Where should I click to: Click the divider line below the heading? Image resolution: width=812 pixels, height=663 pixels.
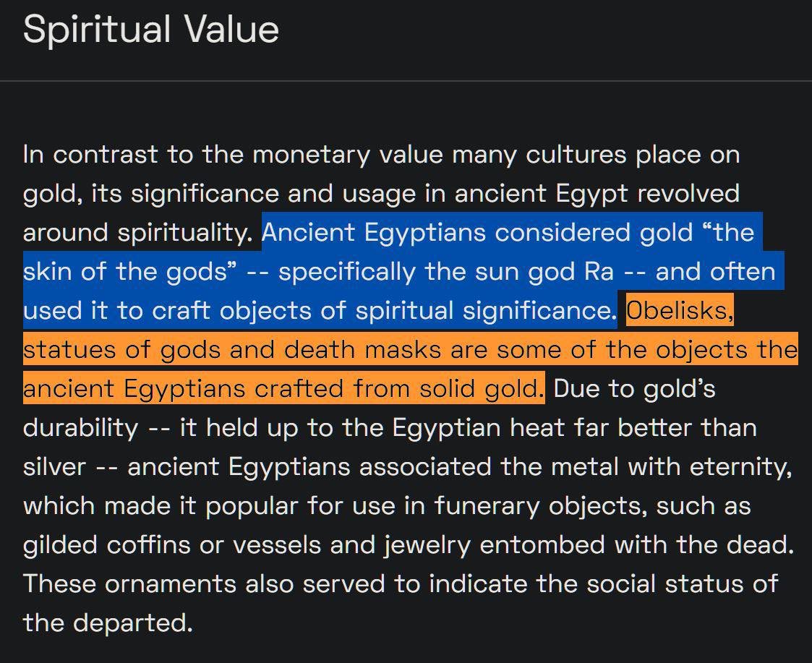click(406, 81)
